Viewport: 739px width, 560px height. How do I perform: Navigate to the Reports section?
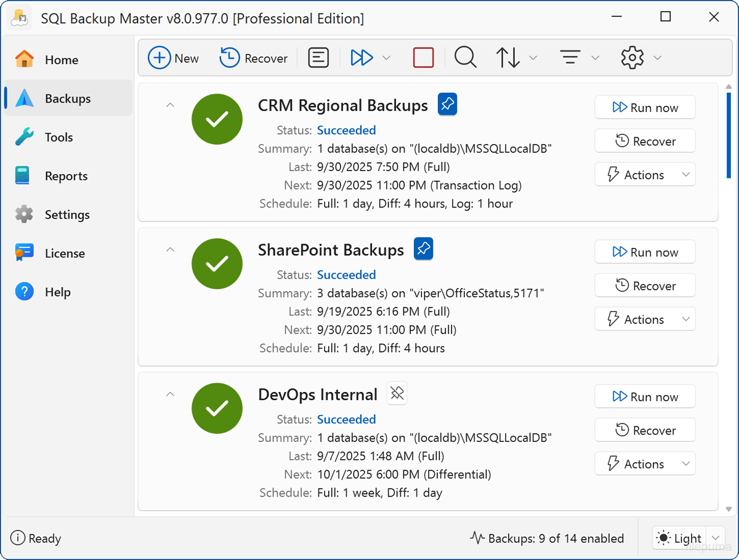[x=66, y=175]
